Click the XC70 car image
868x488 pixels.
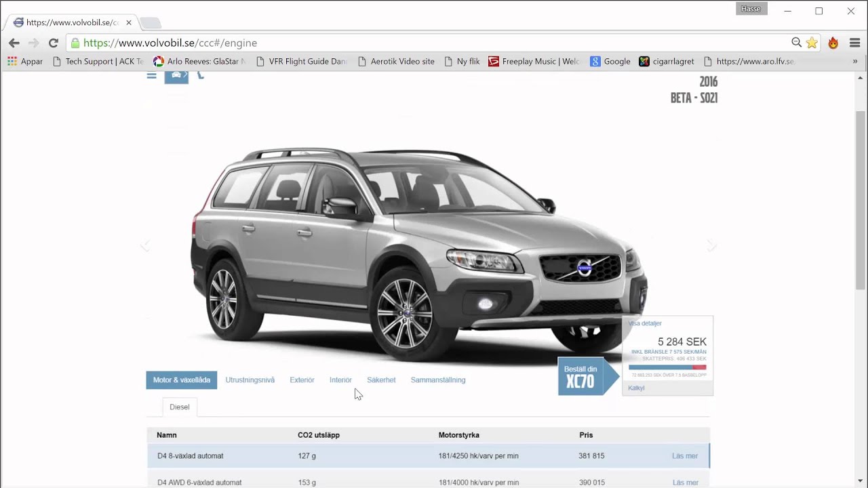(419, 254)
